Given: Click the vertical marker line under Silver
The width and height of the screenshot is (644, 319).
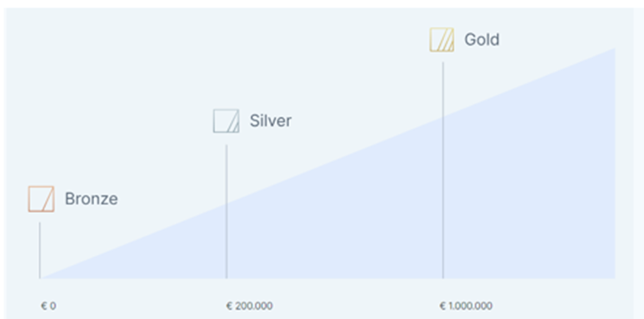Looking at the screenshot, I should coord(227,212).
